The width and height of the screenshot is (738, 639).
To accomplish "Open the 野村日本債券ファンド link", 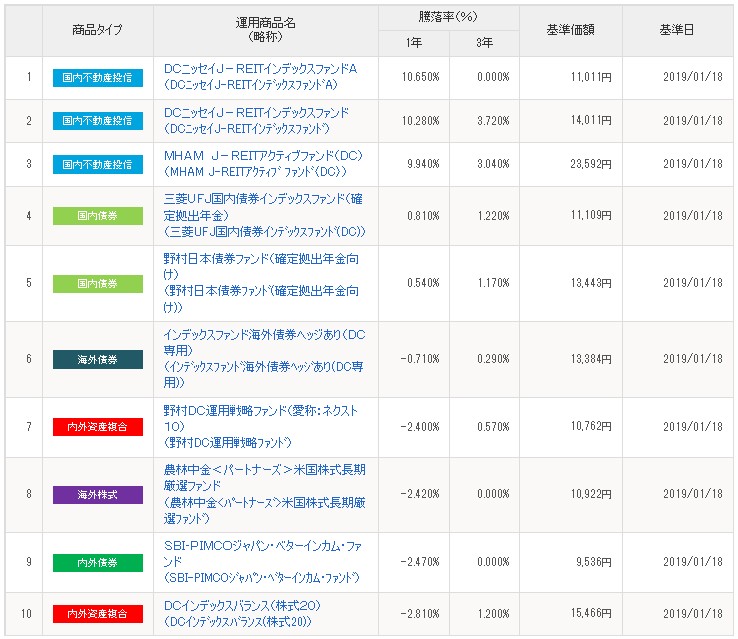I will 261,283.
